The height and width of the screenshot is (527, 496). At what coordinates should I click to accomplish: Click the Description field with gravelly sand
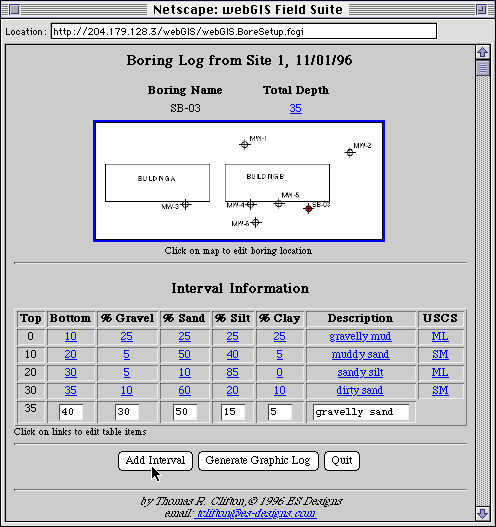(x=361, y=412)
